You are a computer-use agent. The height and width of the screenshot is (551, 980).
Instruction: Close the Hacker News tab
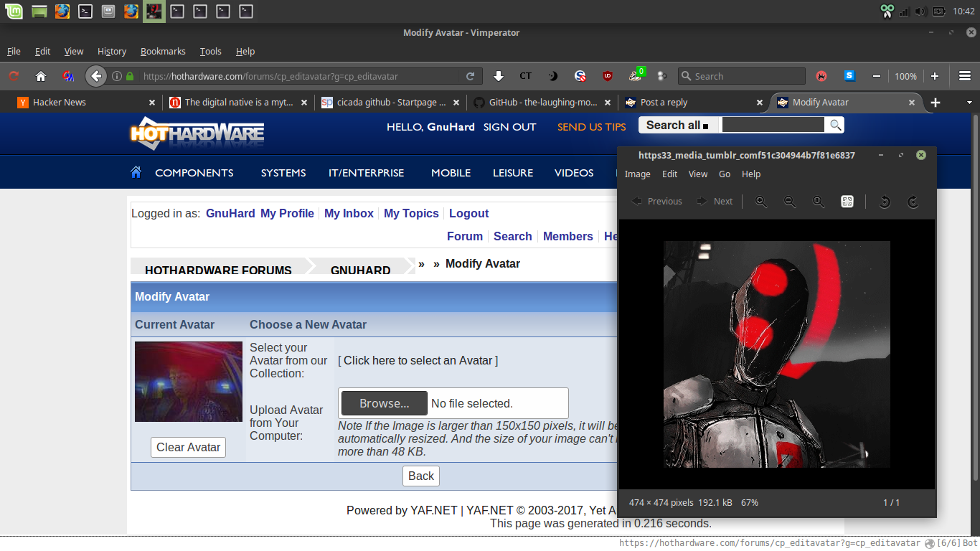pyautogui.click(x=152, y=103)
